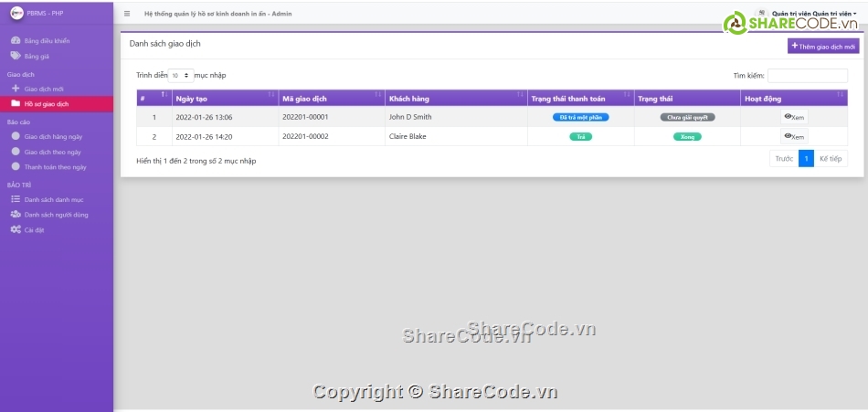Expand entries-per-page dropdown showing 10
Screen dimensions: 868x412
(180, 75)
